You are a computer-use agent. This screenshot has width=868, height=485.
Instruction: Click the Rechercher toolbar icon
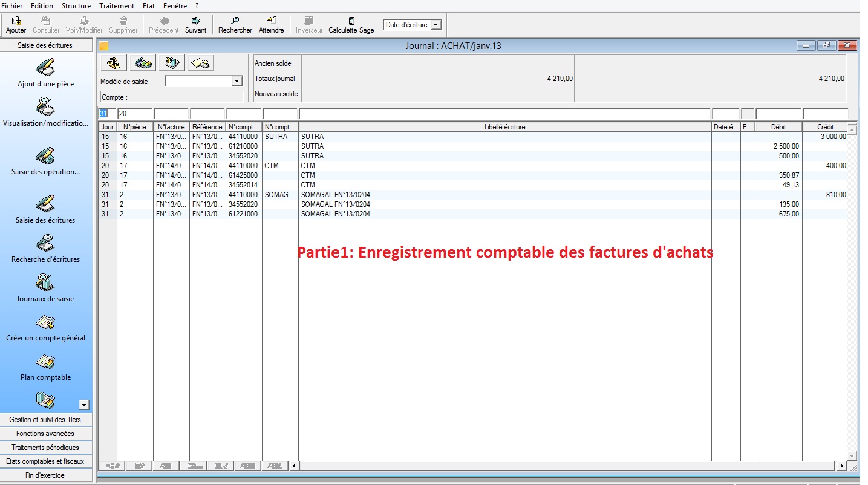(x=235, y=24)
